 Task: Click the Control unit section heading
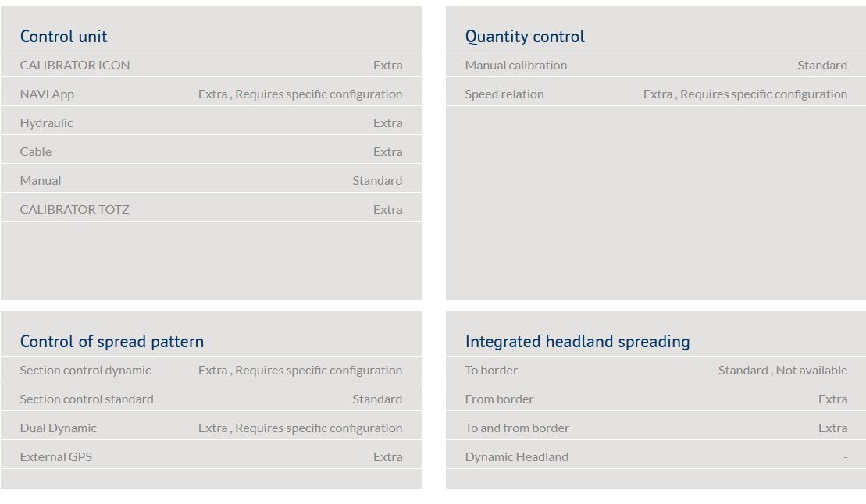(x=63, y=37)
